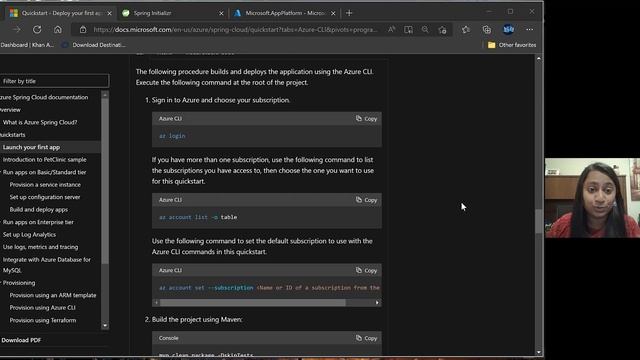Copy the Console mvn command
This screenshot has width=640, height=360.
(x=367, y=338)
